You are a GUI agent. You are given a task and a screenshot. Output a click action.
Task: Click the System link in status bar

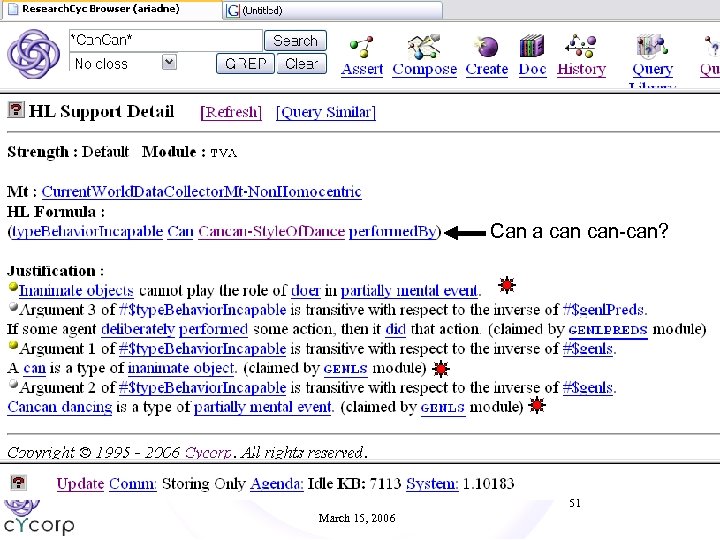click(x=432, y=484)
